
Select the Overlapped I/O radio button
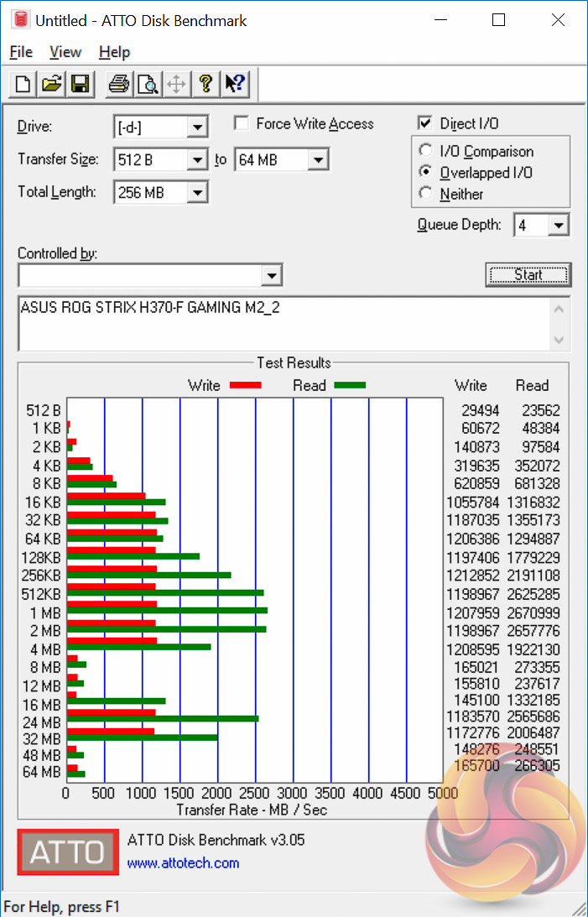425,172
